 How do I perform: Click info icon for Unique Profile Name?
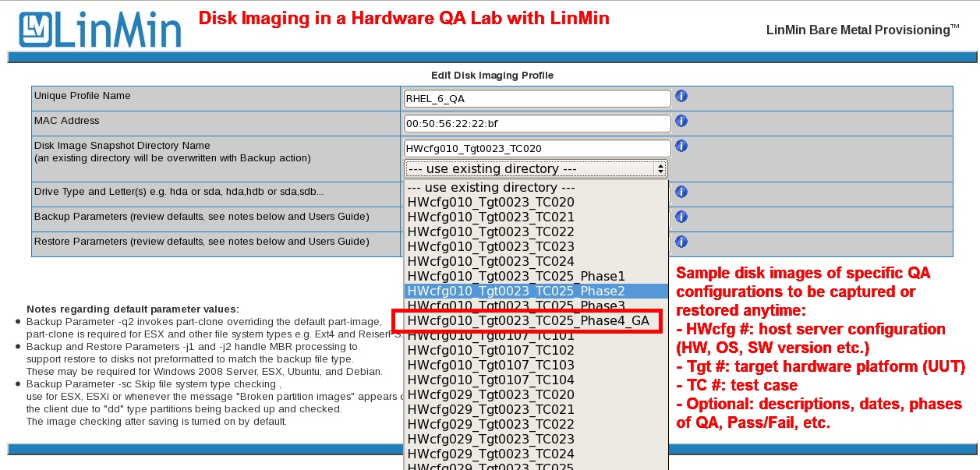[681, 96]
